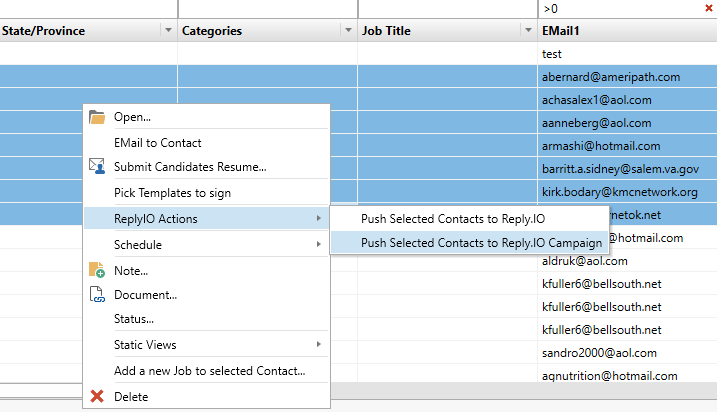Choose Document... from the context menu
Image resolution: width=717 pixels, height=412 pixels.
coord(207,295)
